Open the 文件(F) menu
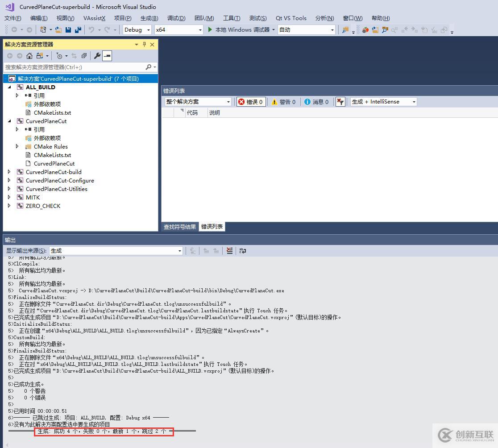Image resolution: width=498 pixels, height=448 pixels. pyautogui.click(x=12, y=18)
